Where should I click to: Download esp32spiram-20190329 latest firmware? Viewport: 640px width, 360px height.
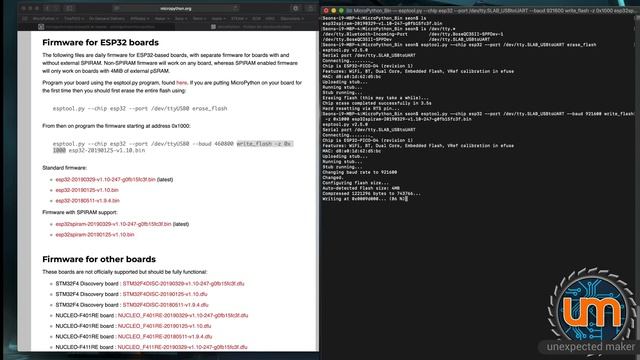point(113,224)
